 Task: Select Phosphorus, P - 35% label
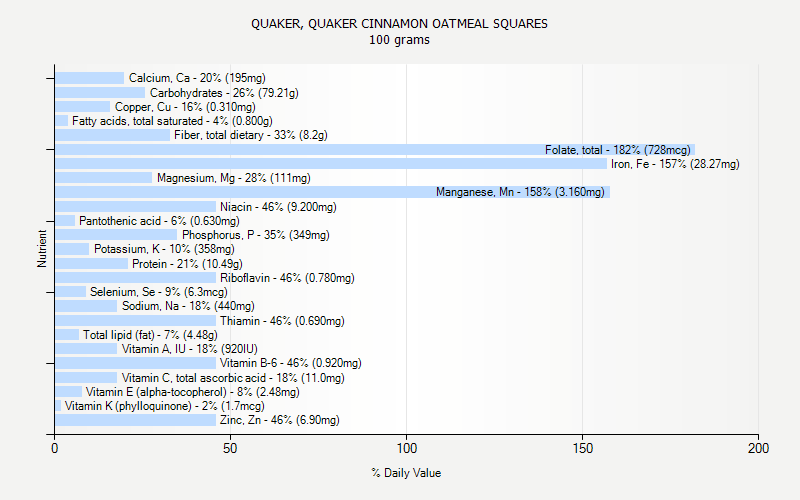[x=256, y=235]
